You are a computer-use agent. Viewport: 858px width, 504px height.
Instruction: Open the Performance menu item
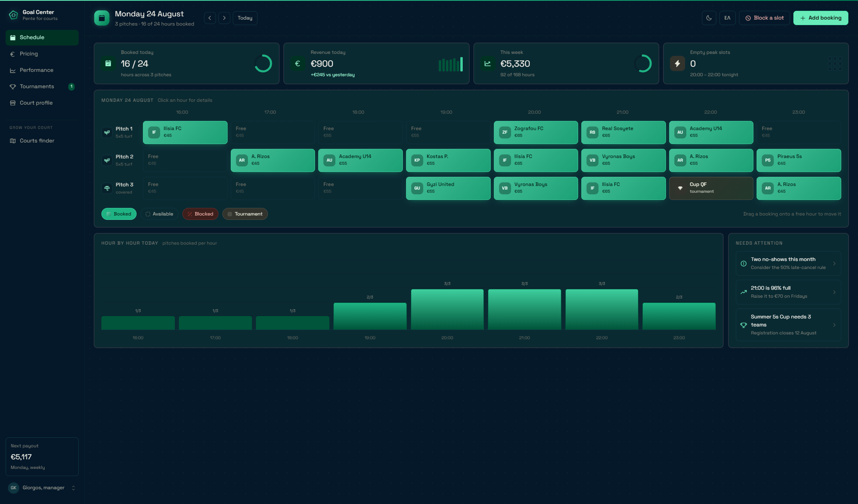click(42, 70)
